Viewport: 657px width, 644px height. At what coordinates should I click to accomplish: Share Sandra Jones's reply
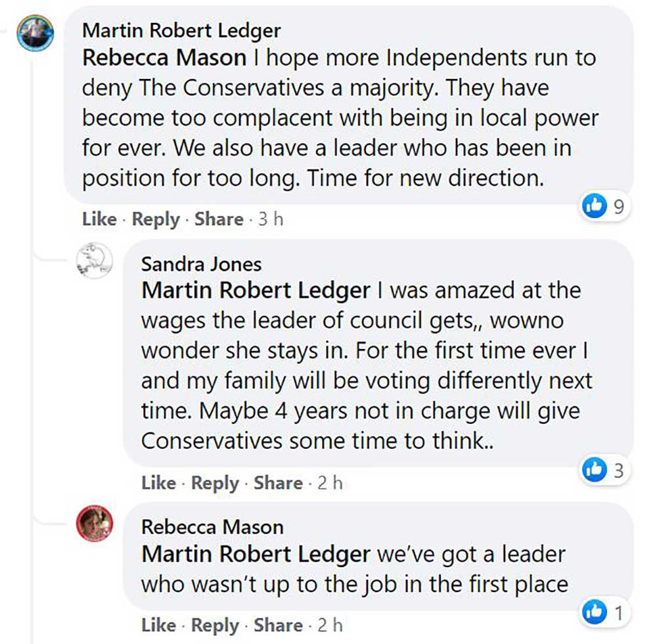pyautogui.click(x=278, y=483)
